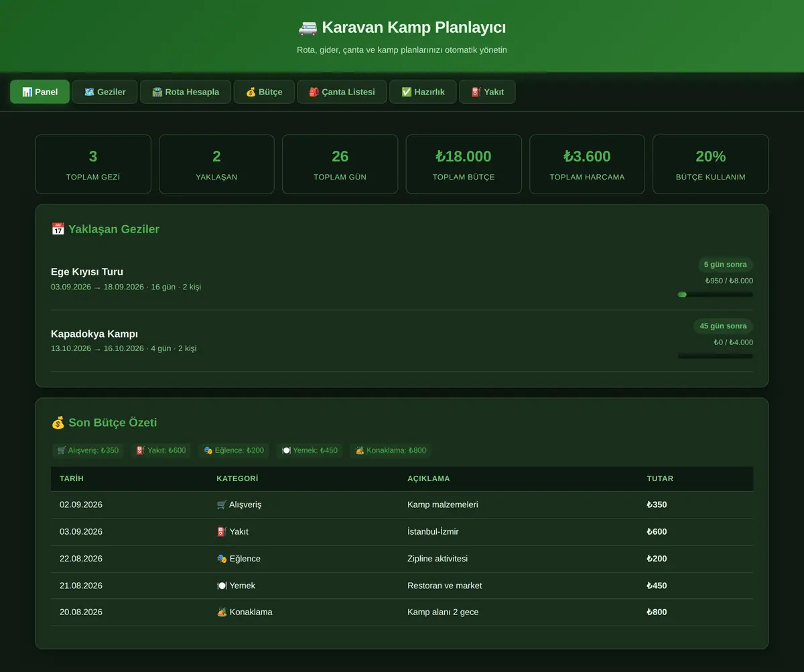Click the calendar icon beside Yaklaşan Geziler
The width and height of the screenshot is (804, 672).
[x=58, y=229]
